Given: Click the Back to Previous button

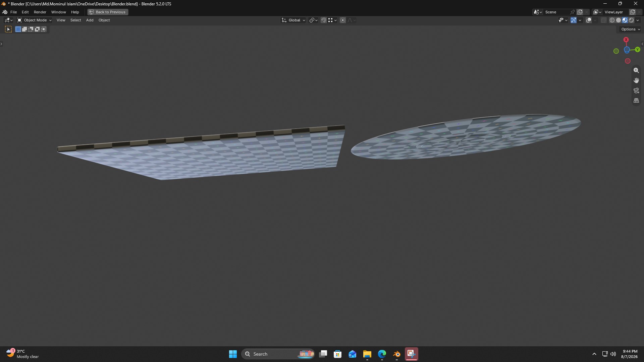Looking at the screenshot, I should (108, 12).
